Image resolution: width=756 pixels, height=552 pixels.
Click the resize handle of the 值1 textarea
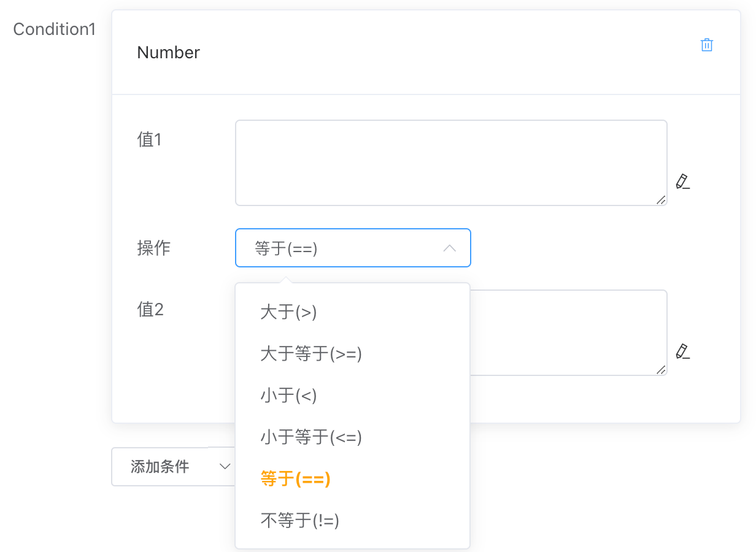tap(661, 199)
